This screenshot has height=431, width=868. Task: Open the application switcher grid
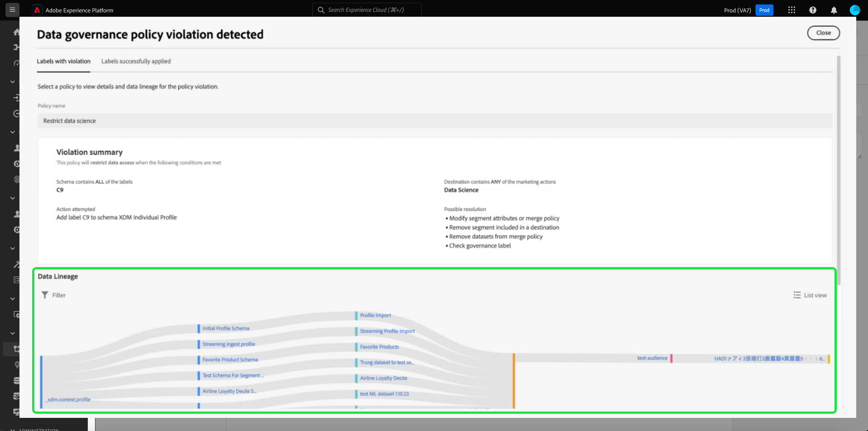tap(792, 10)
